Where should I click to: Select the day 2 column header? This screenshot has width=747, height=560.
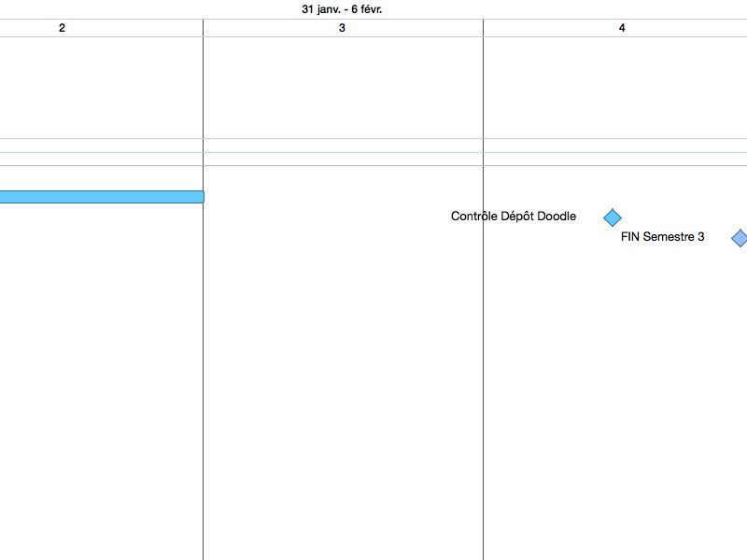click(62, 28)
